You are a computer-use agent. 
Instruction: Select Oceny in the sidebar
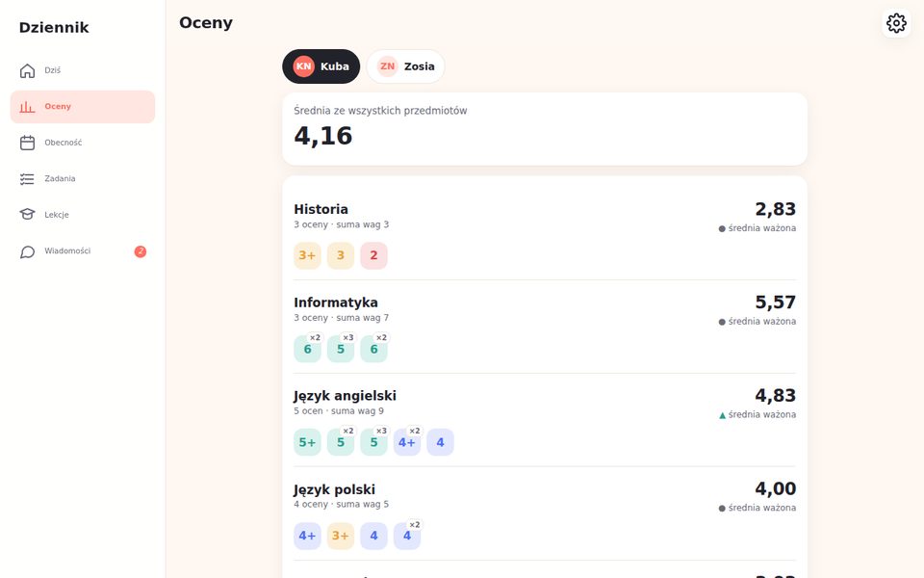click(x=83, y=107)
